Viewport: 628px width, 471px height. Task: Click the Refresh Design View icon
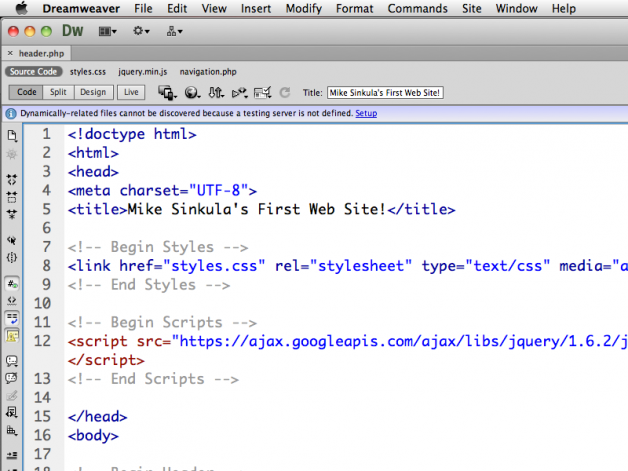pos(285,93)
